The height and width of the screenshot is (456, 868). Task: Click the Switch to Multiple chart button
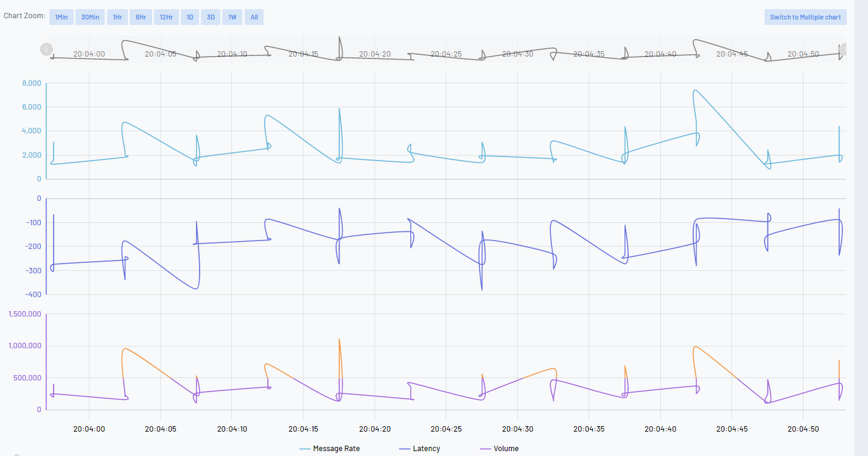coord(805,16)
